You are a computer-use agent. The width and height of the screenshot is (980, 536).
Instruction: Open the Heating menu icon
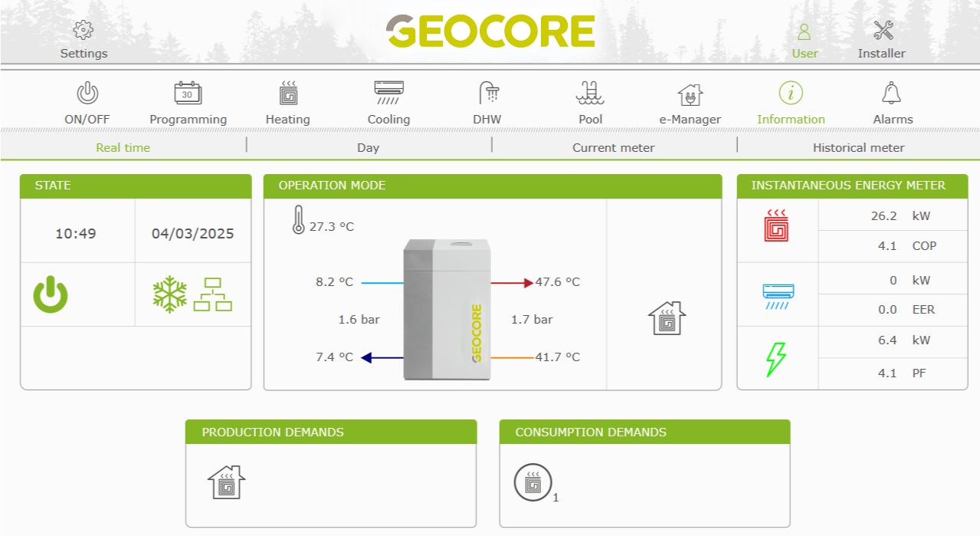pos(288,94)
